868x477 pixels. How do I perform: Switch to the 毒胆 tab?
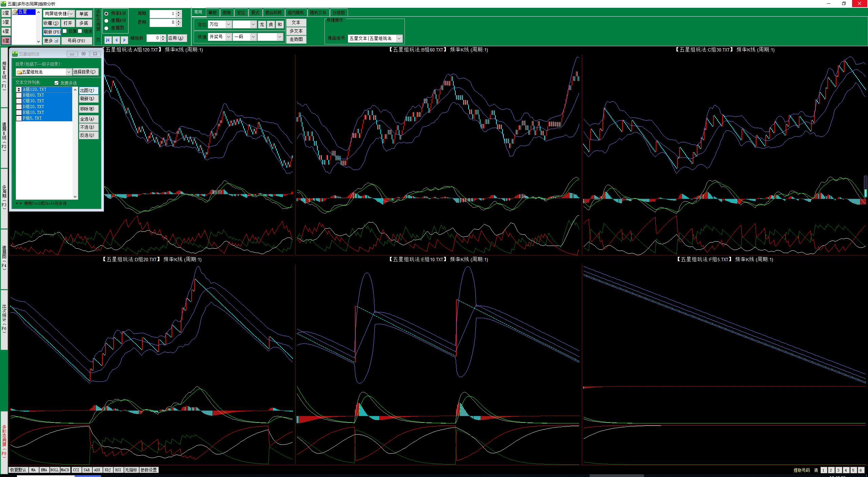(213, 13)
